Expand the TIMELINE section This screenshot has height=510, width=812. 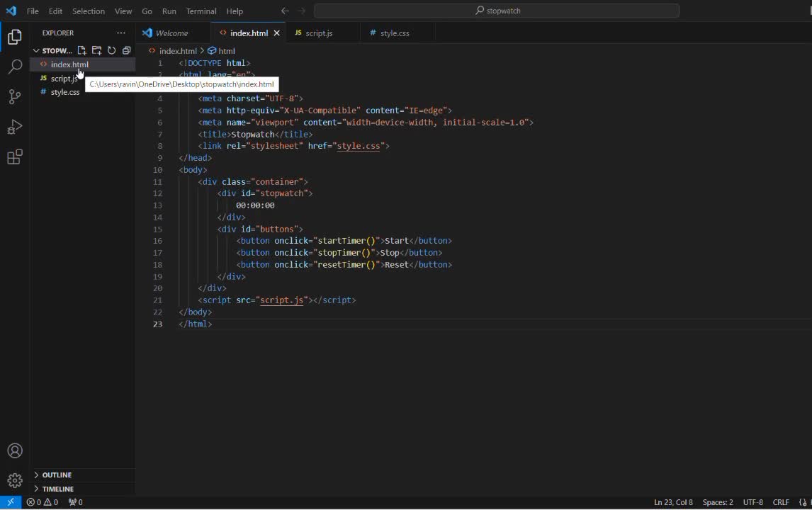point(57,489)
